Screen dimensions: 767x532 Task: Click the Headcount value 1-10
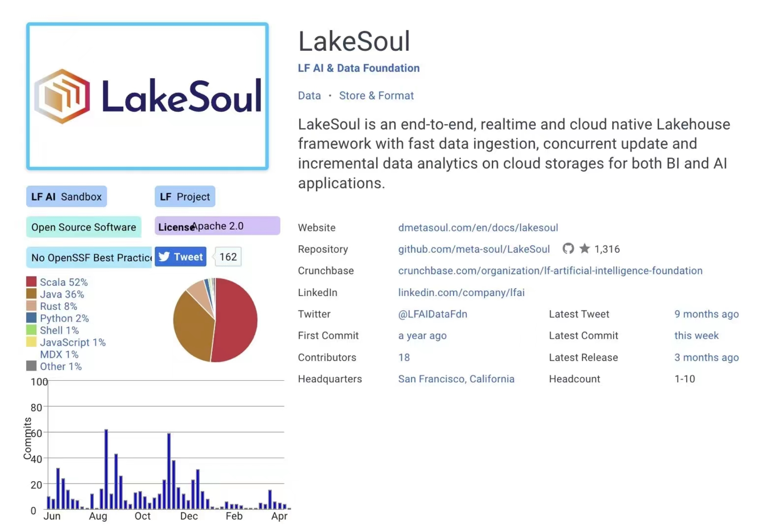point(685,379)
